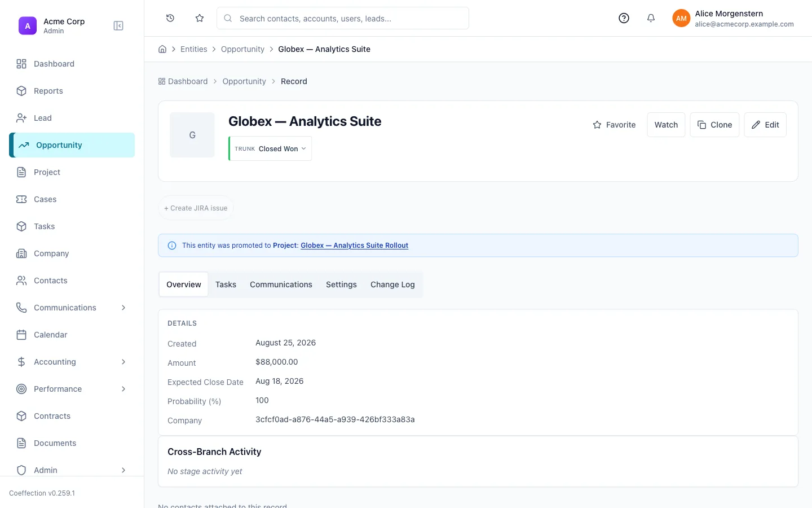Open Lead in sidebar
The width and height of the screenshot is (812, 508).
72,118
